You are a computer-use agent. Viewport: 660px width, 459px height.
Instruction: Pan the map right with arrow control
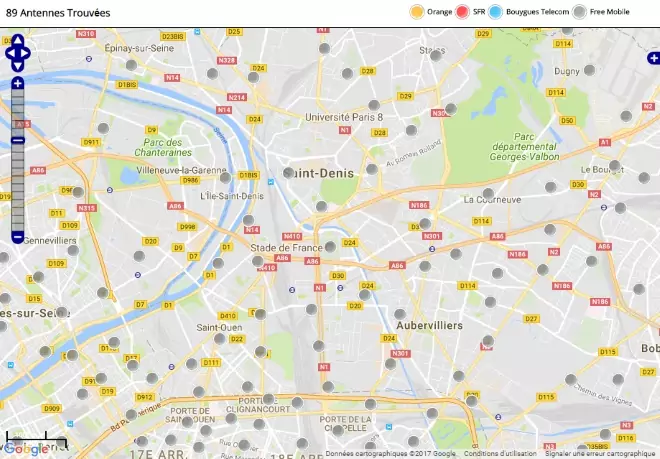click(25, 53)
